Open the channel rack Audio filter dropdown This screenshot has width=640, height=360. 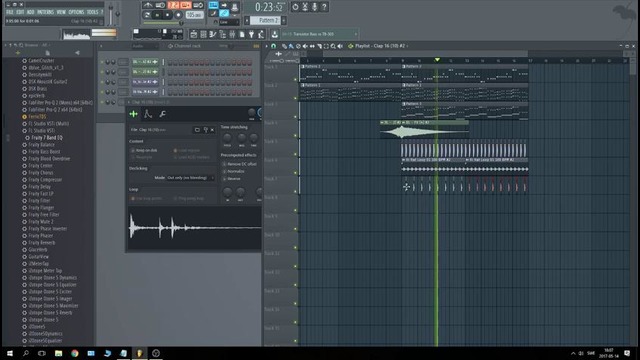pos(144,46)
